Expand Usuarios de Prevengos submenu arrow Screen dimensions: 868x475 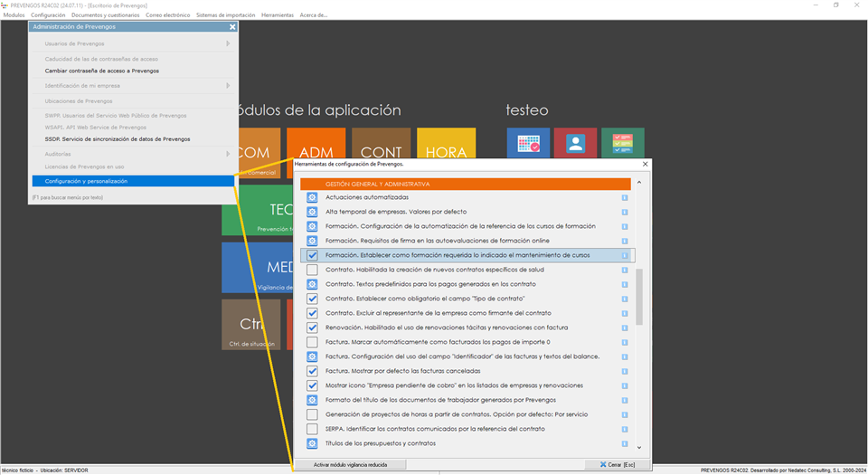[x=228, y=43]
